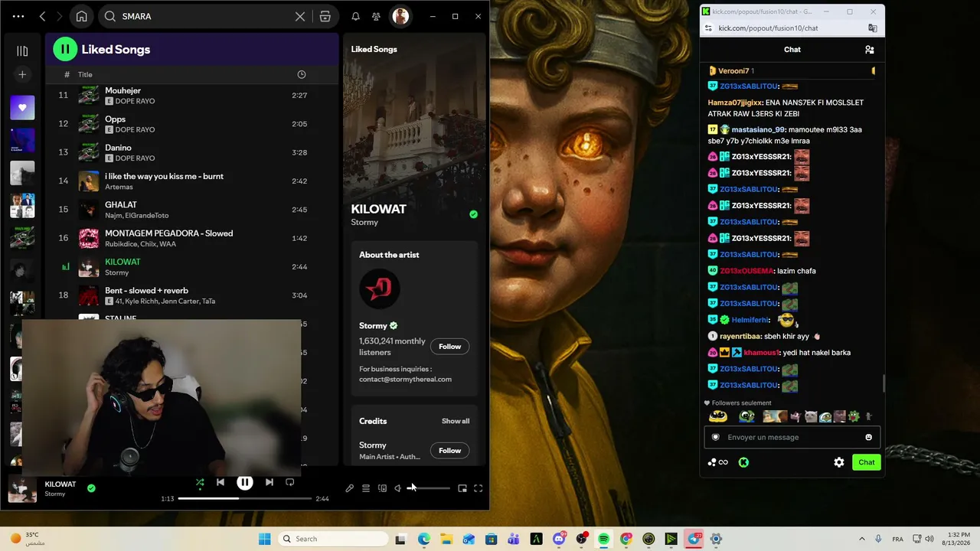The height and width of the screenshot is (551, 980).
Task: Switch Spotify to full screen view
Action: click(x=479, y=488)
